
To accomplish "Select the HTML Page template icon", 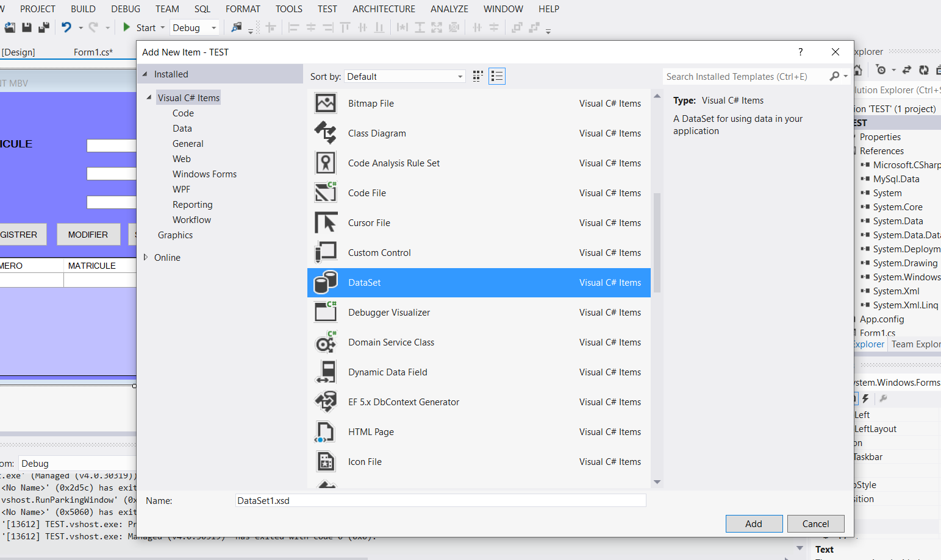I will coord(326,431).
